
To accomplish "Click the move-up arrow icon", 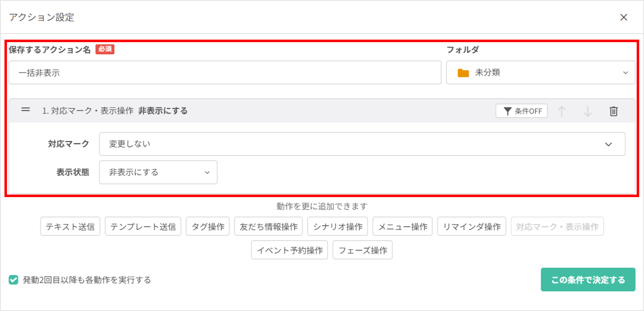I will [561, 111].
